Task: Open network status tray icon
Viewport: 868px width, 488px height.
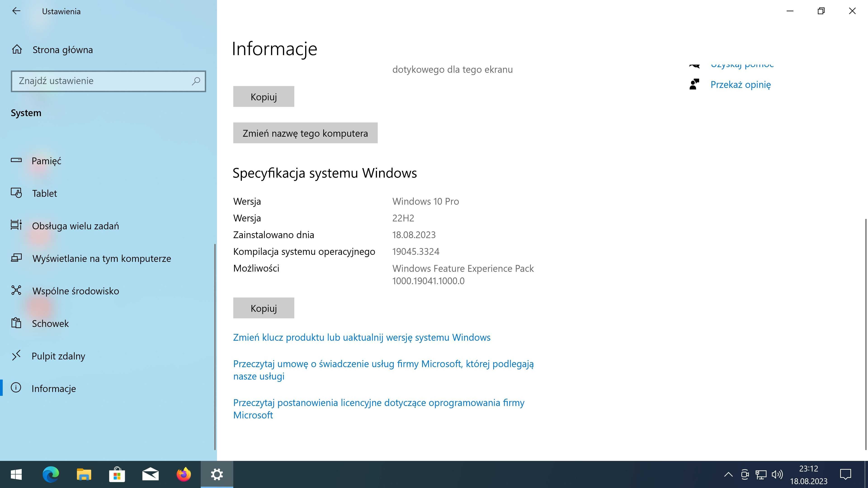Action: 761,474
